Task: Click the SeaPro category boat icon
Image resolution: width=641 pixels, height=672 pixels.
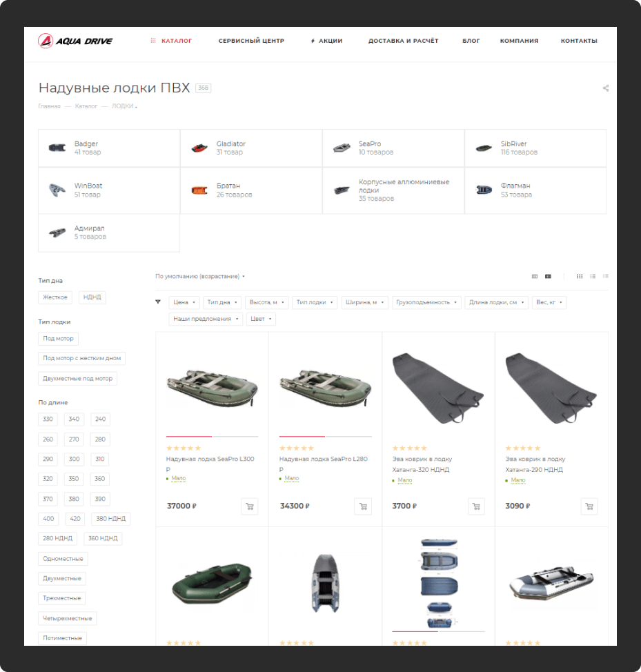Action: tap(342, 148)
